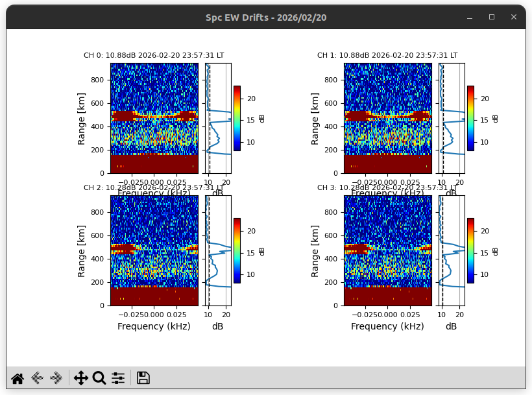This screenshot has height=395, width=532.
Task: Click the Home reset view icon
Action: point(18,378)
